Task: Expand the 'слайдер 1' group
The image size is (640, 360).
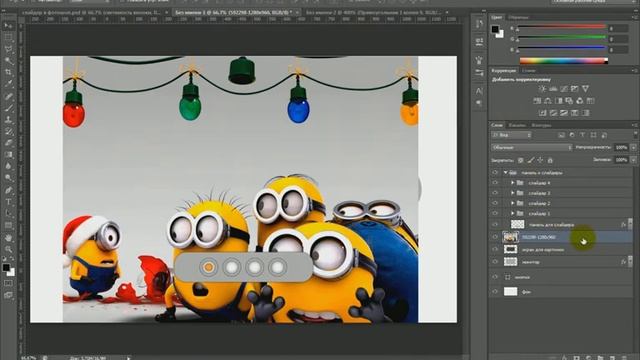Action: (513, 213)
